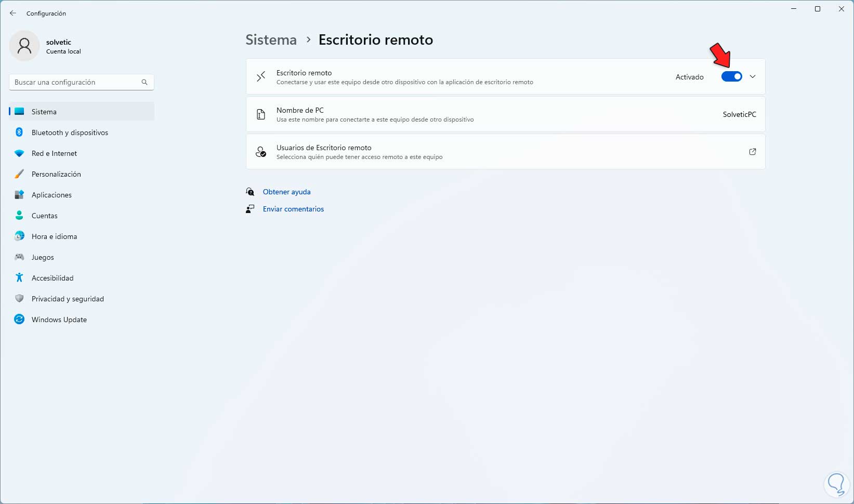Open Aplicaciones settings
Screen dimensions: 854x504
82,195
